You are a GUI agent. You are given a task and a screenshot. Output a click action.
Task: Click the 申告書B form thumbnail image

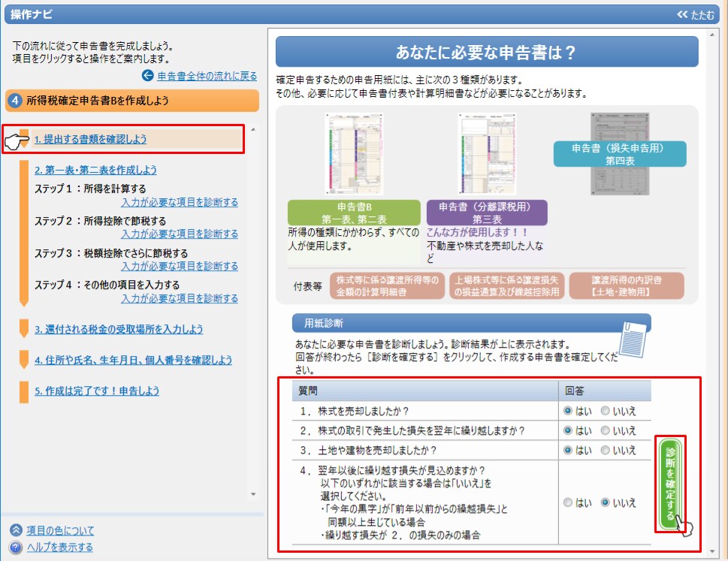pos(355,154)
